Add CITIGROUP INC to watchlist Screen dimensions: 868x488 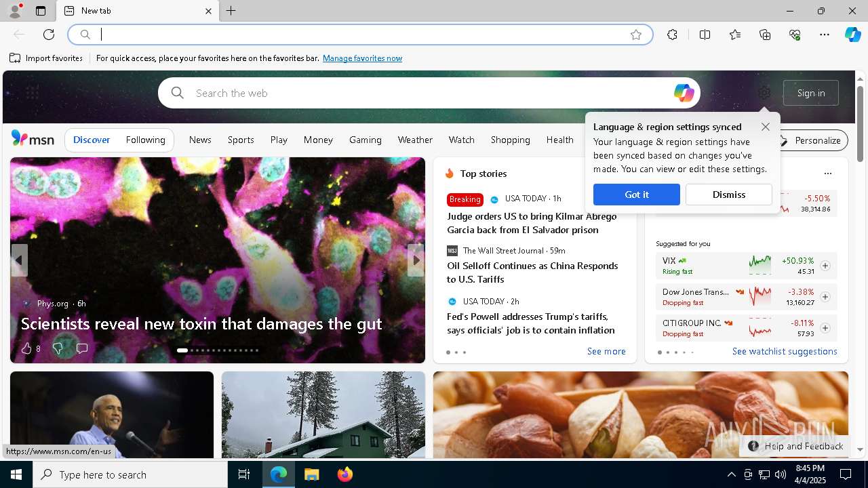pyautogui.click(x=825, y=328)
